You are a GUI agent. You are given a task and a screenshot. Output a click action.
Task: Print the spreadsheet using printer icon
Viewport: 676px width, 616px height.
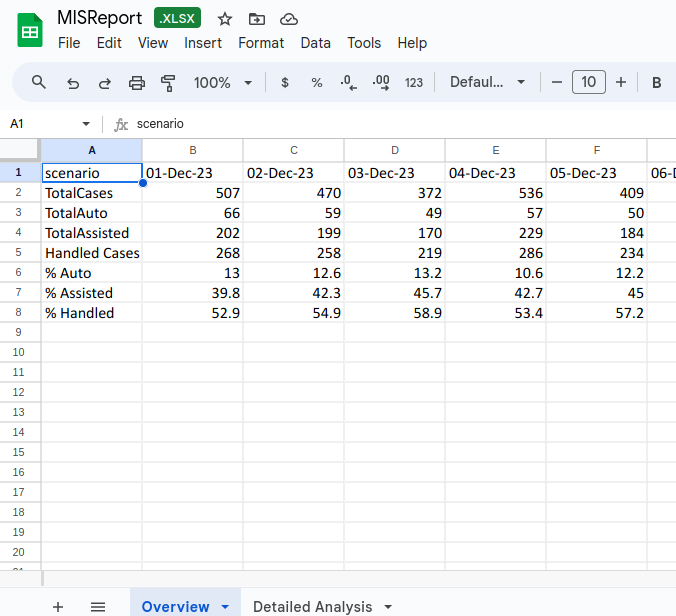click(x=137, y=83)
